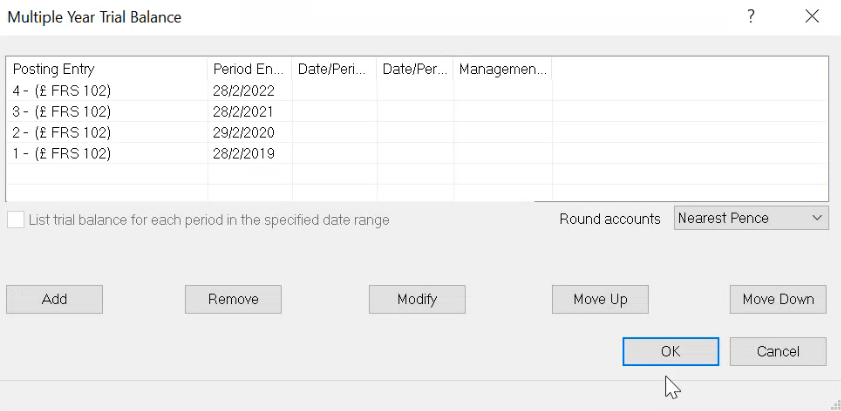This screenshot has width=841, height=411.
Task: Click the help question mark icon
Action: [751, 16]
